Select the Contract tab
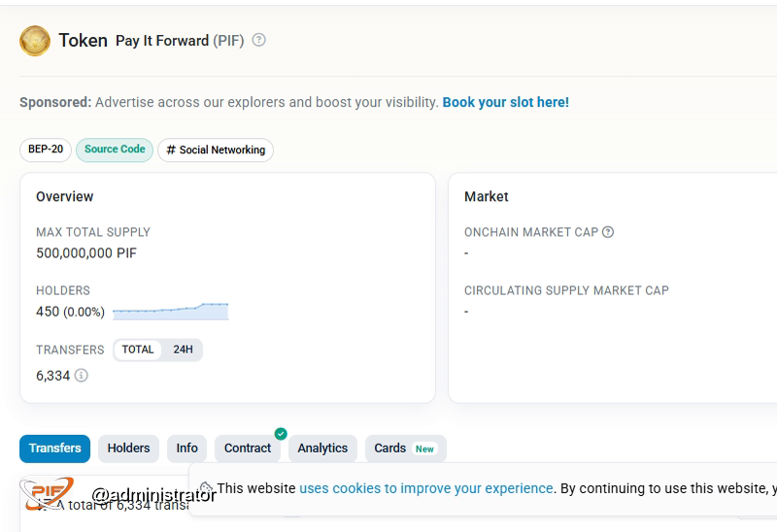 pyautogui.click(x=248, y=449)
